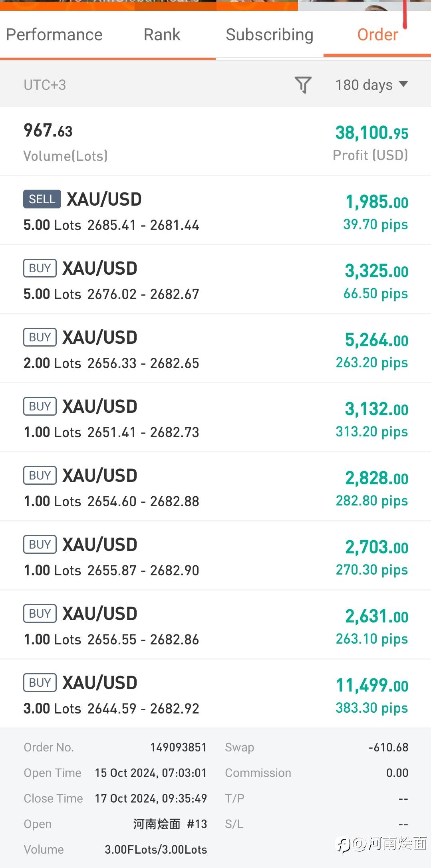Expand the BUY order with 5,264.00 profit
The height and width of the screenshot is (868, 431).
point(215,349)
